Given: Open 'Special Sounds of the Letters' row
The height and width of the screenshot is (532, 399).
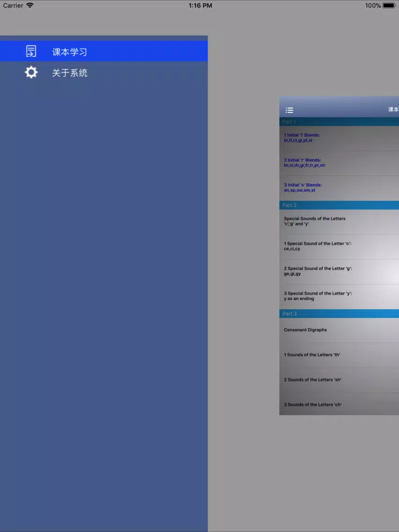Looking at the screenshot, I should coord(339,222).
